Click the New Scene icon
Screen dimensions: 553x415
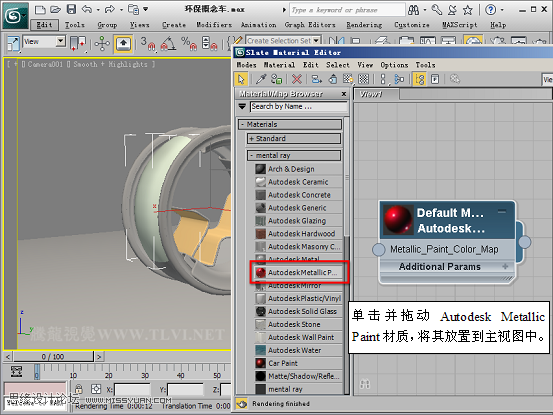40,10
